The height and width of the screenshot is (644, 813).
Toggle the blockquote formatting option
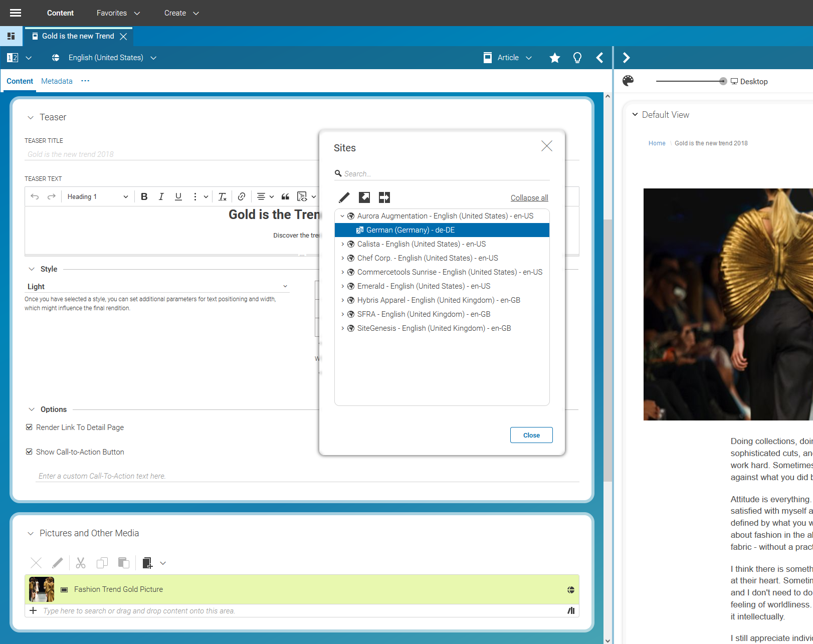[285, 196]
